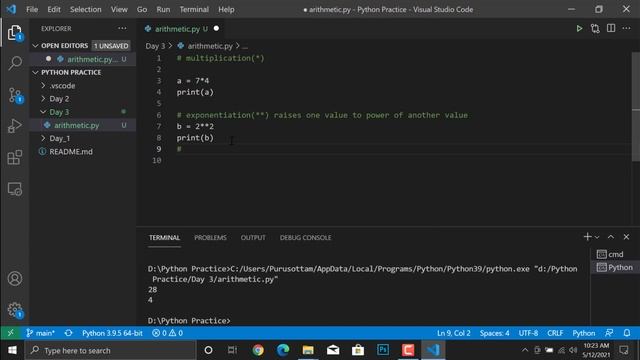Click the main branch indicator
640x360 pixels.
(x=40, y=333)
